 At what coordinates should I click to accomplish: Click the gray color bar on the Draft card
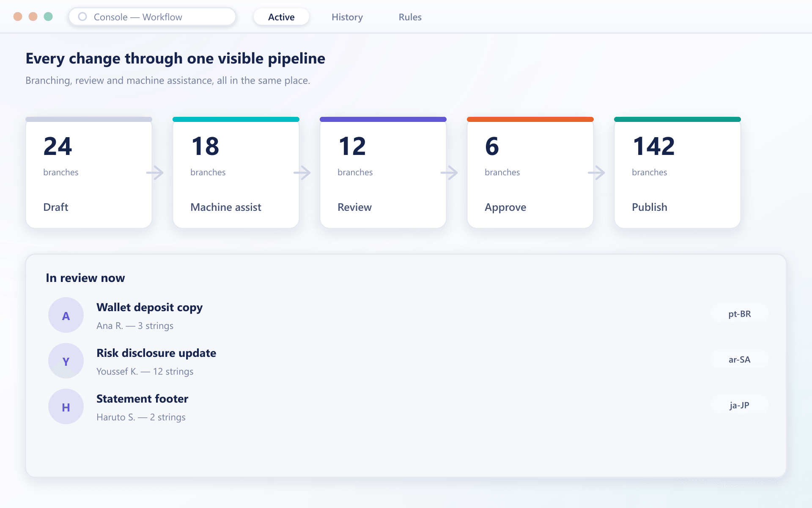pyautogui.click(x=89, y=119)
